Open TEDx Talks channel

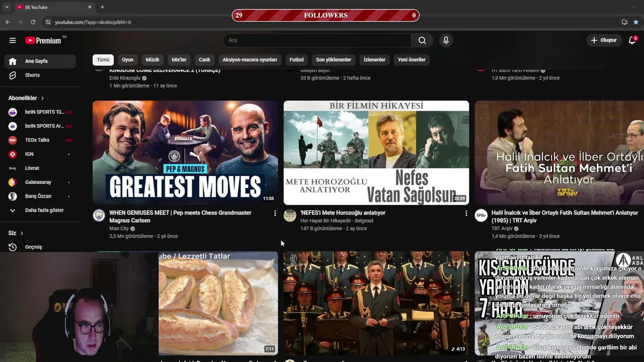click(x=40, y=140)
